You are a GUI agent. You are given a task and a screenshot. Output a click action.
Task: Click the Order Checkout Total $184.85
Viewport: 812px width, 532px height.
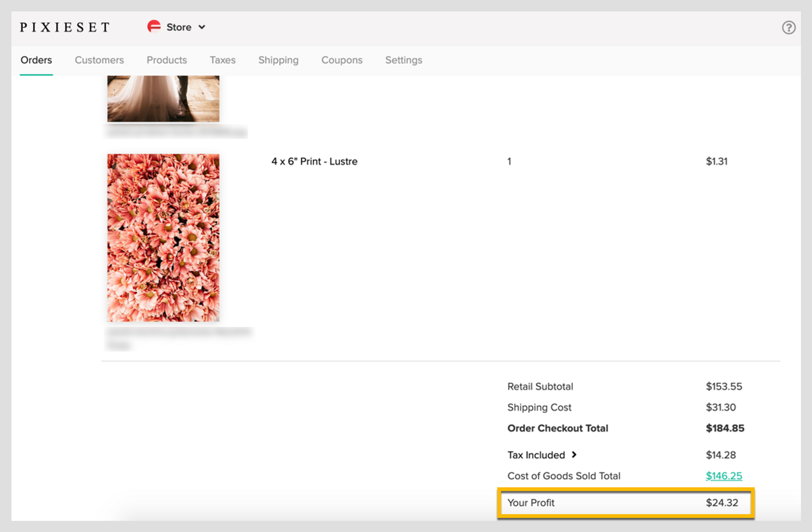(x=725, y=428)
